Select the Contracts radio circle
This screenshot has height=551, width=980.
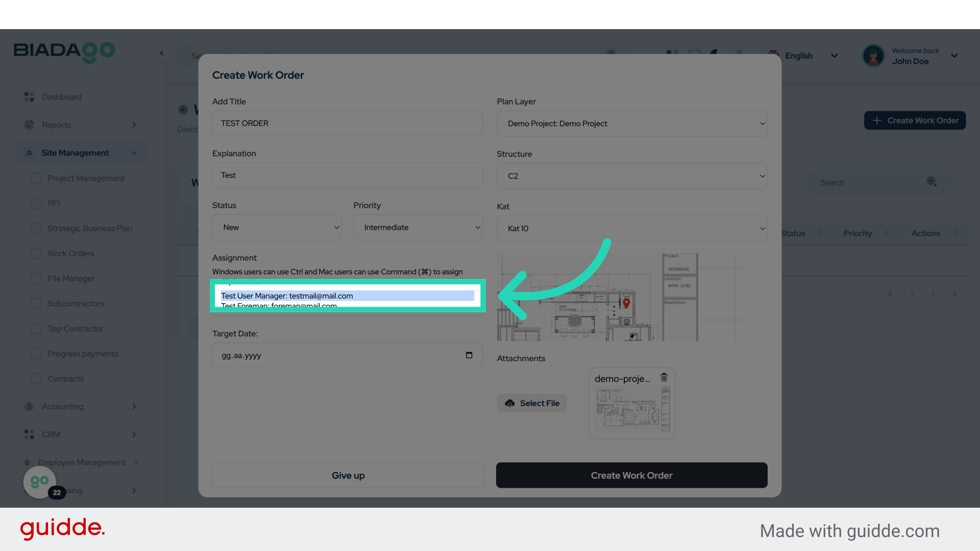36,379
